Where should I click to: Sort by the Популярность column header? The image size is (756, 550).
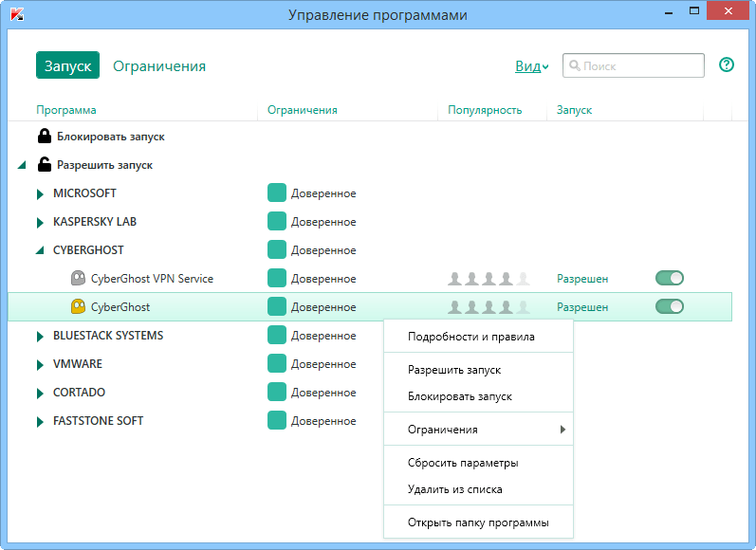click(485, 110)
